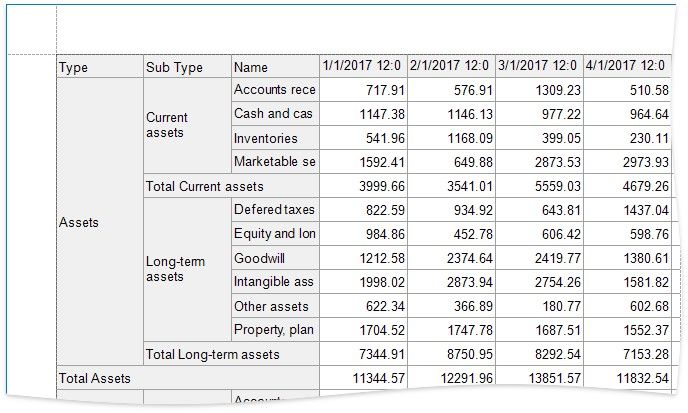Select the 2873.53 Marketable value cell
Image resolution: width=688 pixels, height=413 pixels.
click(x=537, y=162)
